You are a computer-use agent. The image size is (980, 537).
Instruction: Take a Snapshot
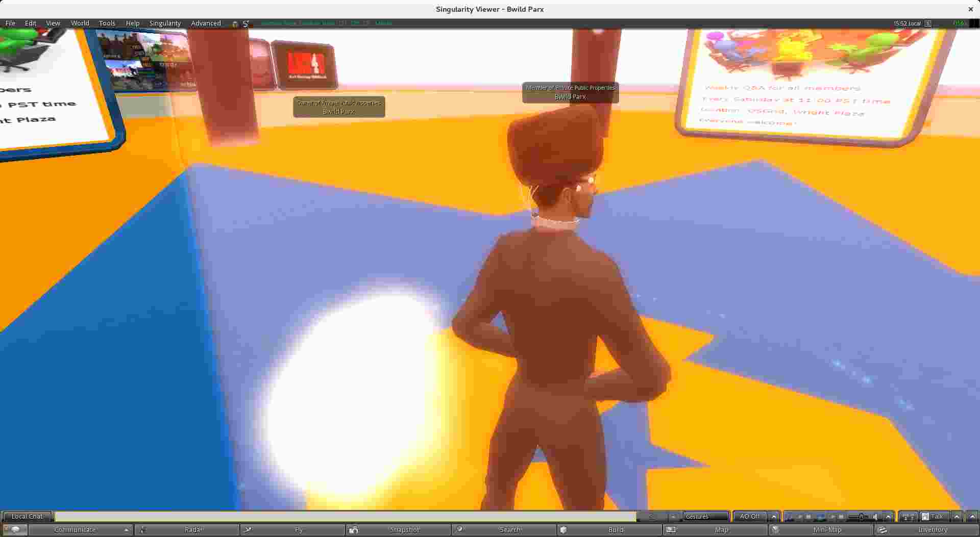pos(399,530)
